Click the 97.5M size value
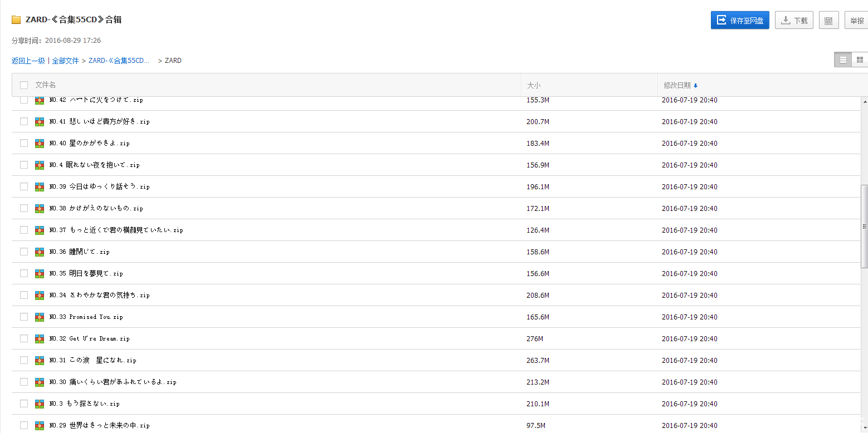The height and width of the screenshot is (433, 868). point(537,425)
